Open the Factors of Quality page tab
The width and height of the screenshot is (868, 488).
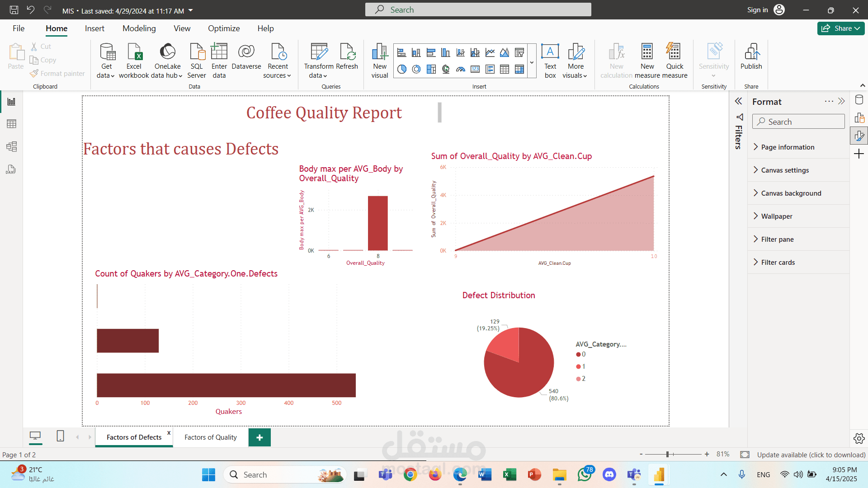(211, 437)
